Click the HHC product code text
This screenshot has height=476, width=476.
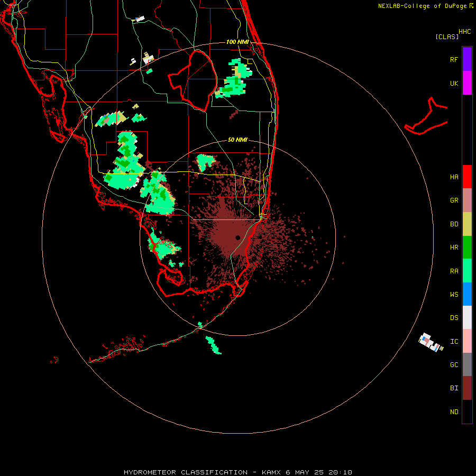tap(465, 32)
